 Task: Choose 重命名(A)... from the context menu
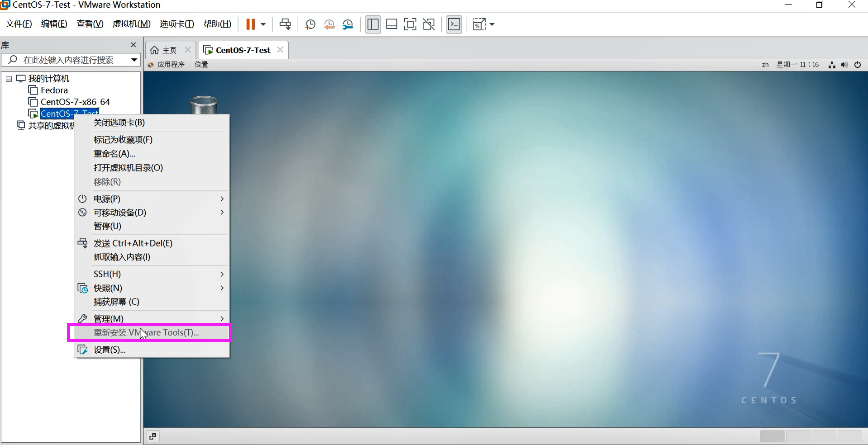[x=152, y=154]
